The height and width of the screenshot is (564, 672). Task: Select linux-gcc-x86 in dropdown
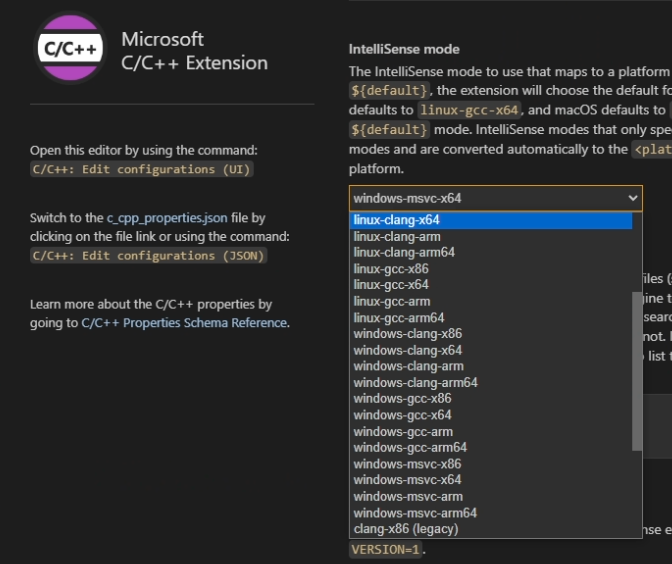[491, 269]
